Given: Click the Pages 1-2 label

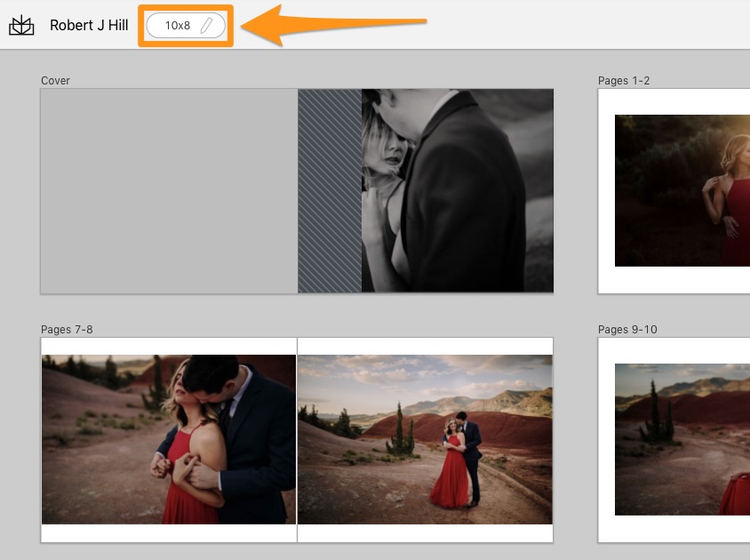Looking at the screenshot, I should pos(624,80).
